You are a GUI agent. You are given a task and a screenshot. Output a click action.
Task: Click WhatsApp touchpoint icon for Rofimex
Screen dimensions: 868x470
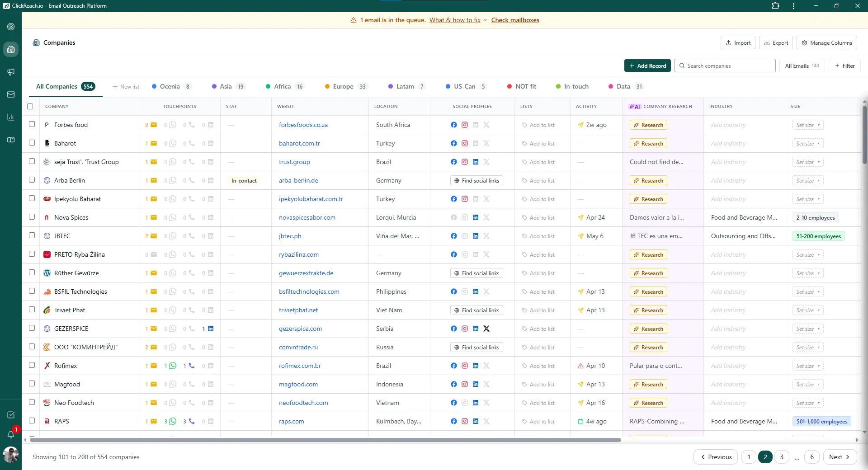pyautogui.click(x=173, y=366)
